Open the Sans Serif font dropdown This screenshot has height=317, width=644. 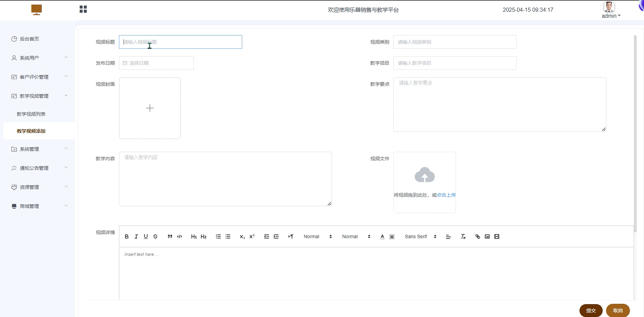[x=420, y=236]
